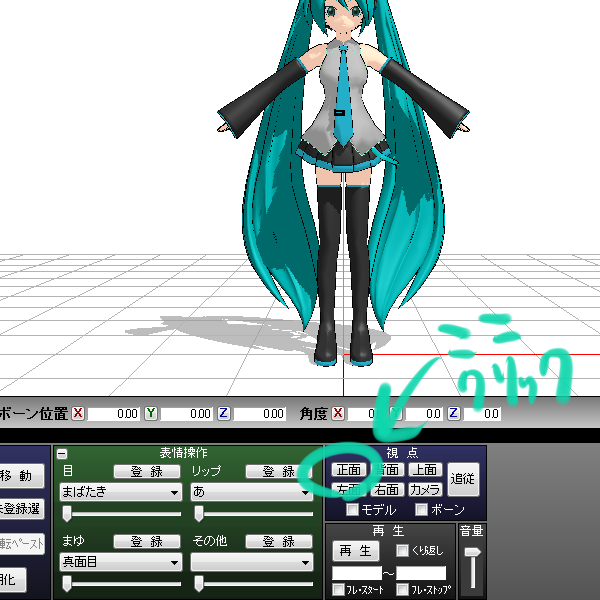
Task: Switch view to 背面 (back)
Action: point(387,470)
